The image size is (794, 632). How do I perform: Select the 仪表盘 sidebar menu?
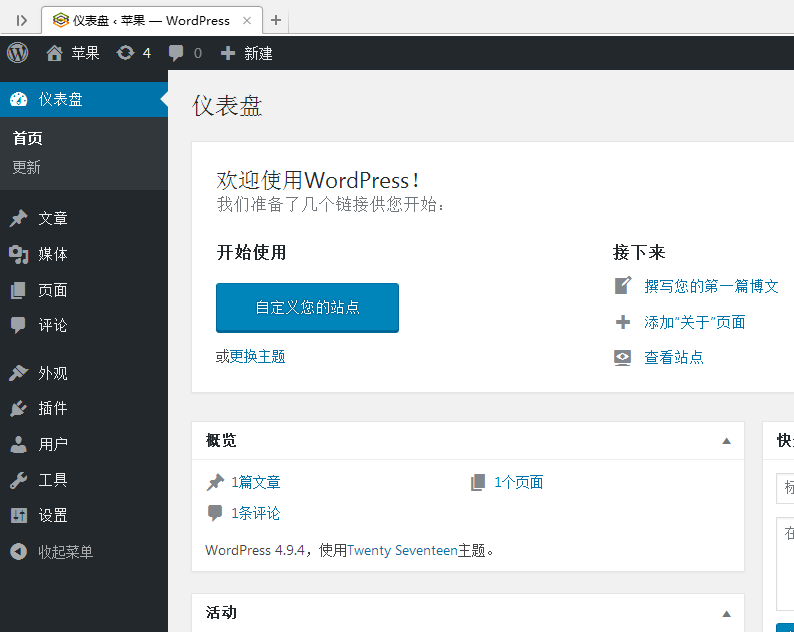click(x=84, y=99)
